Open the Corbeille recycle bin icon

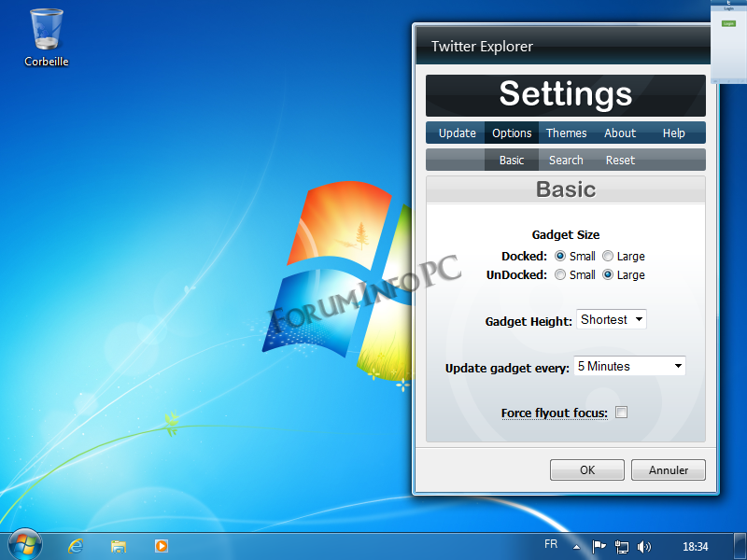click(46, 37)
